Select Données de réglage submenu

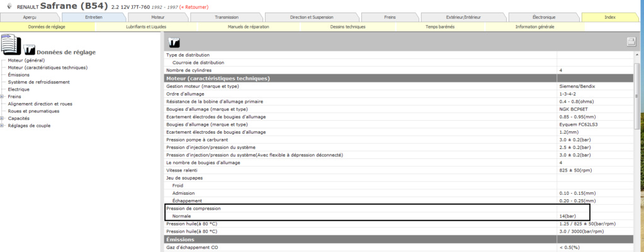coord(47,26)
